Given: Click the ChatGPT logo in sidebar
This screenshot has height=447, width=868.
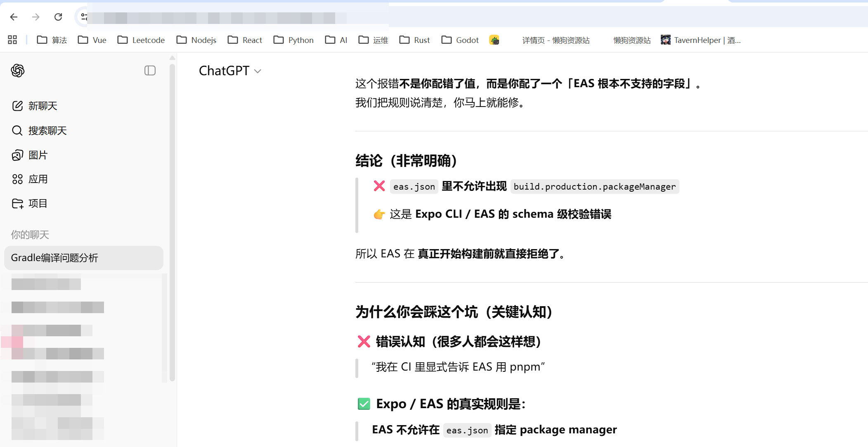Looking at the screenshot, I should click(x=18, y=71).
